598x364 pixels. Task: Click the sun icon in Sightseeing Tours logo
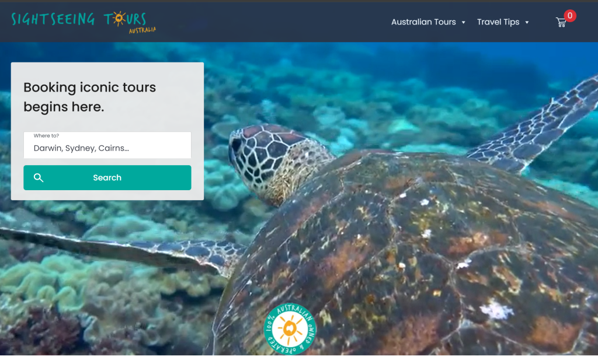pos(119,18)
